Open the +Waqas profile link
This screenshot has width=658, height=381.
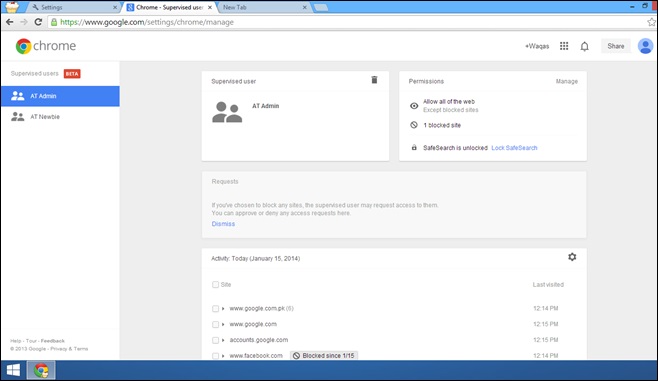(537, 46)
